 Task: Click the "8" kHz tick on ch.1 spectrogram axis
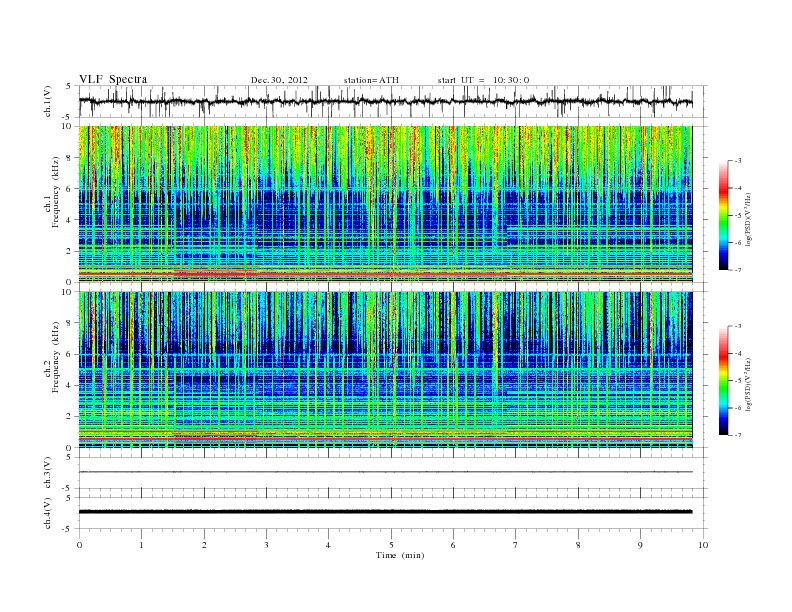click(70, 158)
